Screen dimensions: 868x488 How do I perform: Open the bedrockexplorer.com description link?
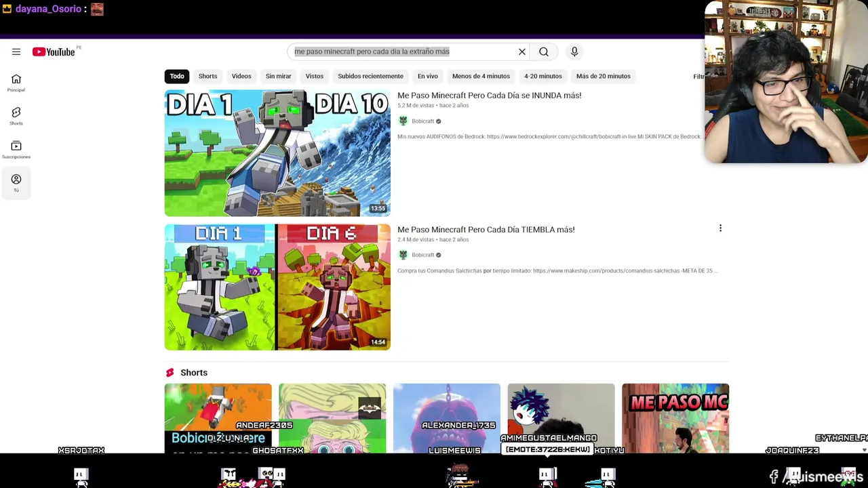point(593,137)
